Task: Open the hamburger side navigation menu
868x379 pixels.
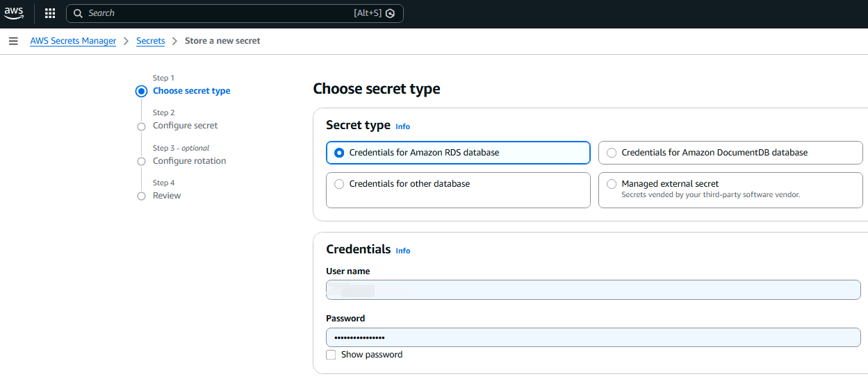Action: click(x=13, y=41)
